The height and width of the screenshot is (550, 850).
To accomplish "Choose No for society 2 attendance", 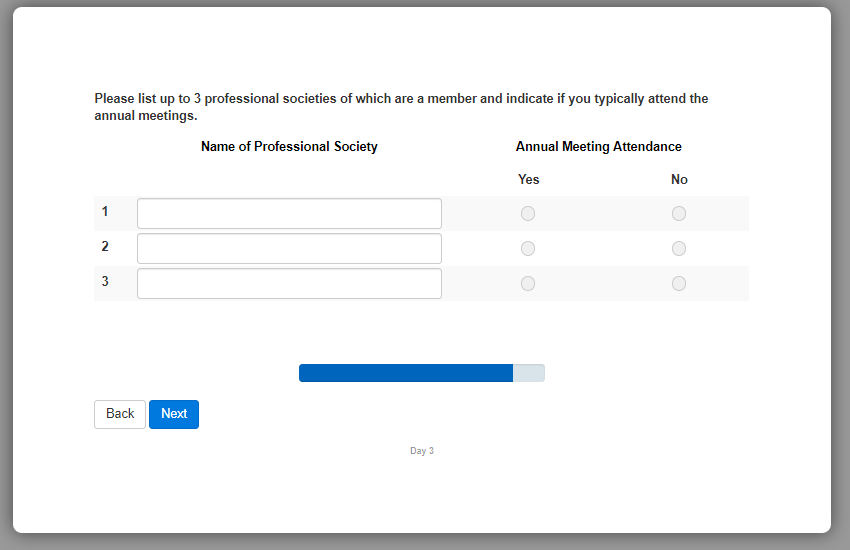I will (x=679, y=249).
